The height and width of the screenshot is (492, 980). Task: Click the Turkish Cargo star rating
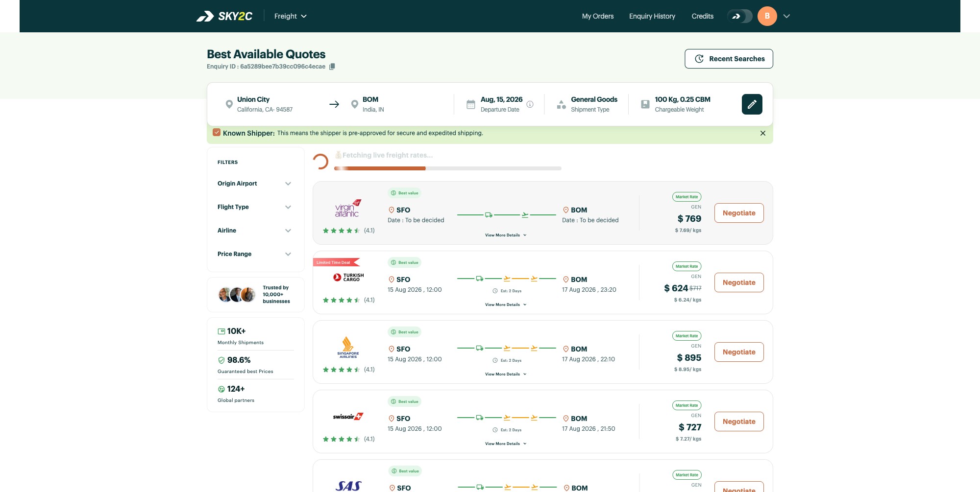pos(342,300)
